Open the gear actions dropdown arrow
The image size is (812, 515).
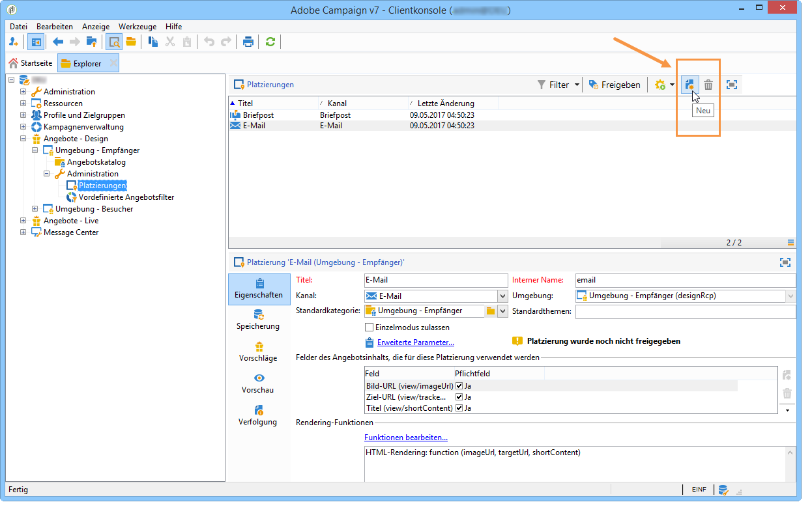pos(672,85)
